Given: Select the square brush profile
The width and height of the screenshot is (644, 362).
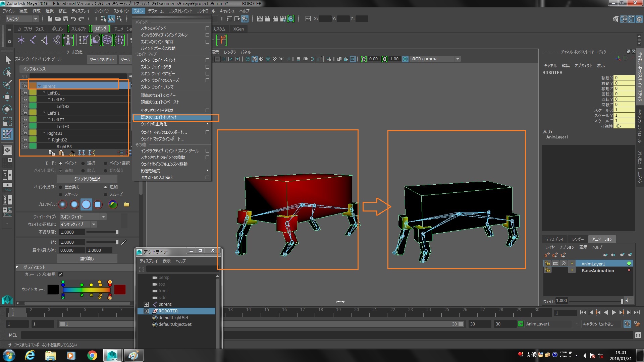Looking at the screenshot, I should pyautogui.click(x=98, y=204).
